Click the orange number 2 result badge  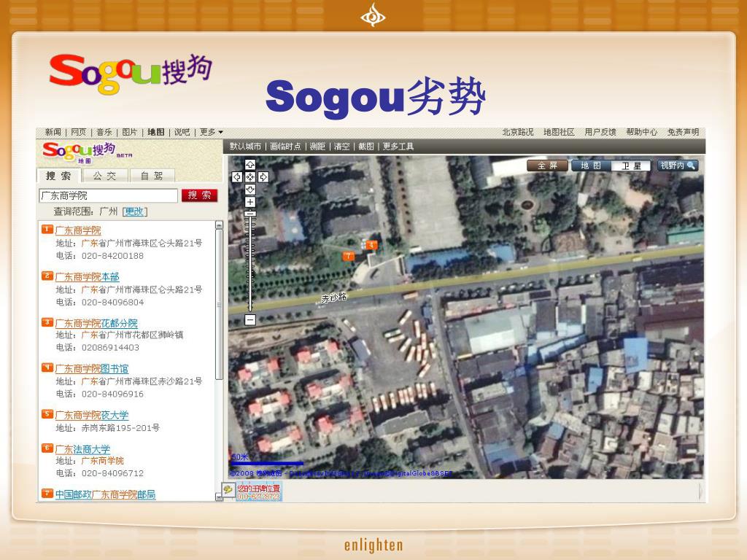(47, 276)
